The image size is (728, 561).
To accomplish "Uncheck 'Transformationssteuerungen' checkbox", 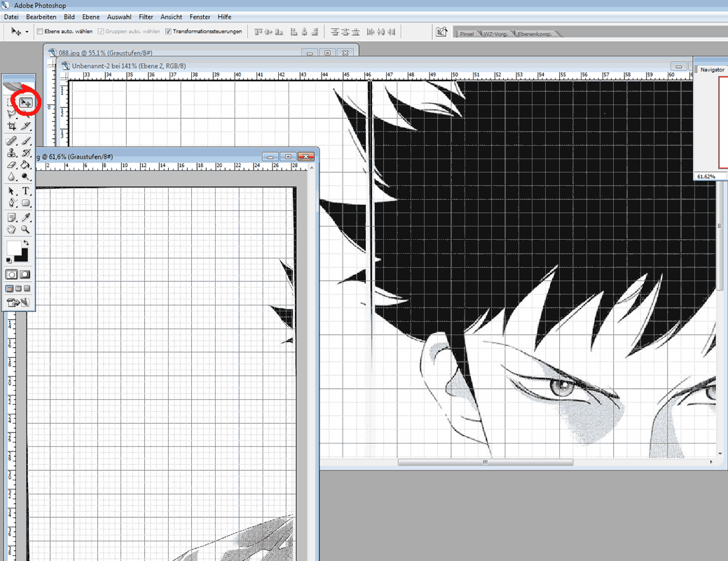I will 169,31.
